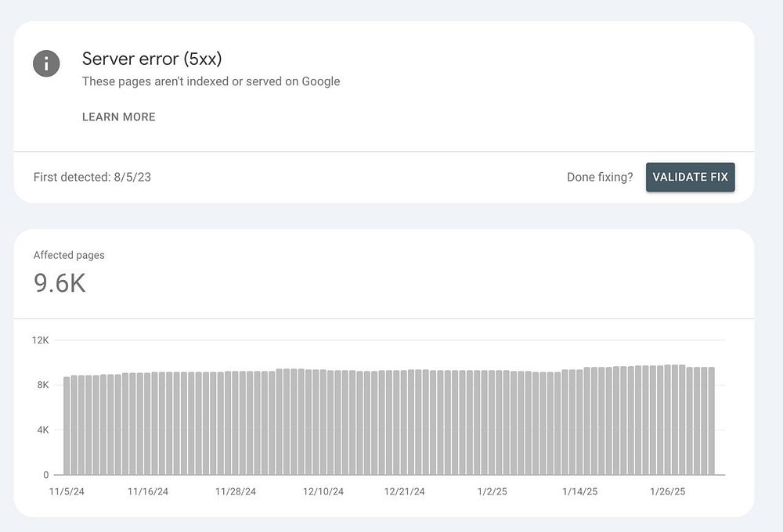This screenshot has height=532, width=783.
Task: Select the first chart bar above 11/5/24
Action: coord(67,426)
